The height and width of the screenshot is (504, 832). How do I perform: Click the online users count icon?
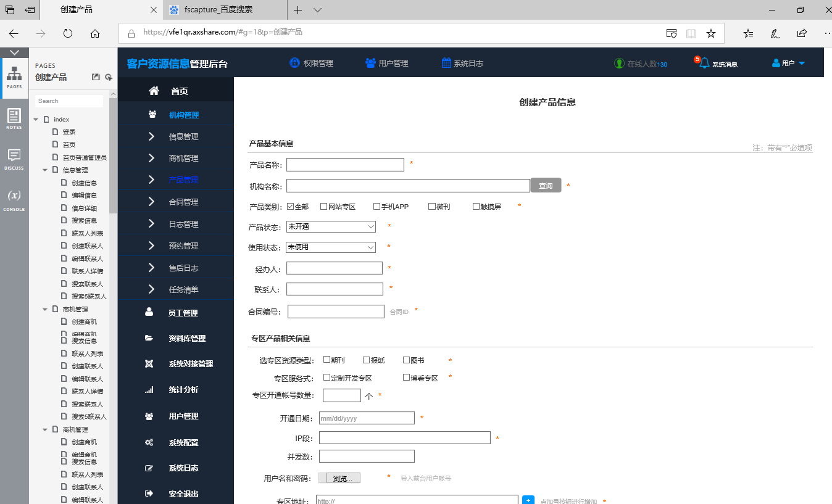(619, 64)
